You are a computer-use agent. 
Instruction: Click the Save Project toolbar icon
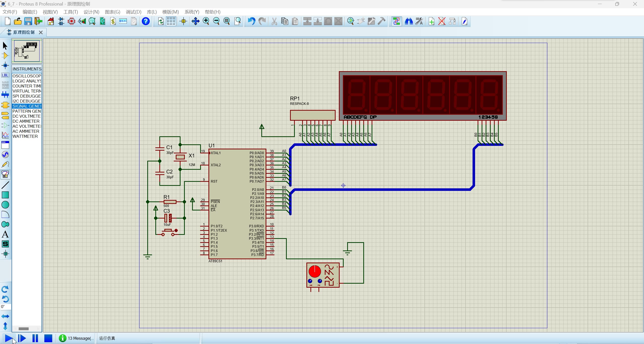pyautogui.click(x=28, y=21)
